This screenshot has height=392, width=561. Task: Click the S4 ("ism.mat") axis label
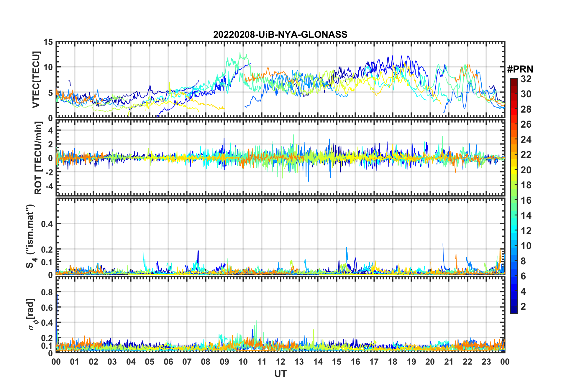click(31, 236)
